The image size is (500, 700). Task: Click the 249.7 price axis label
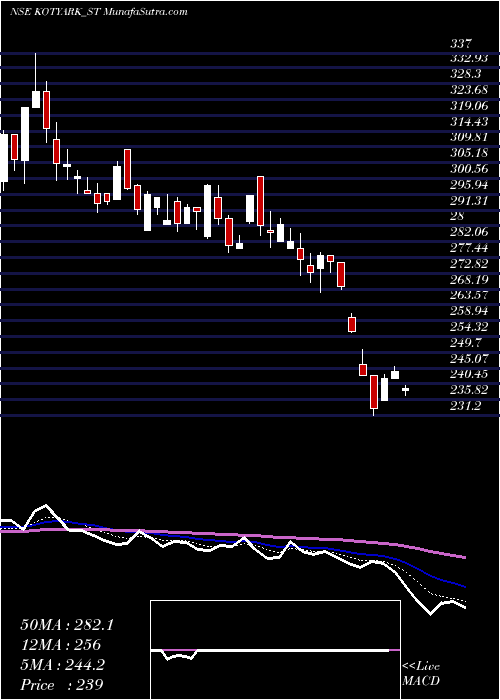point(468,342)
